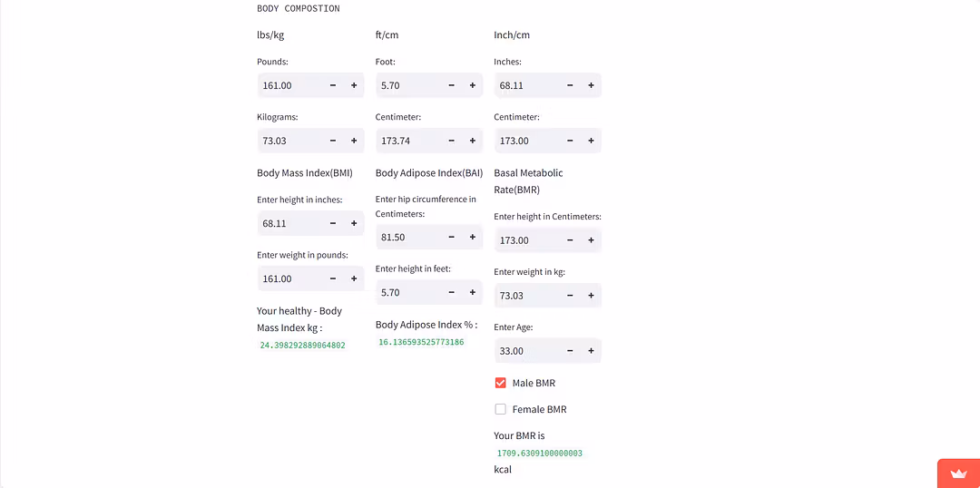Screen dimensions: 980x488
Task: Click plus button on Foot field
Action: click(x=473, y=85)
